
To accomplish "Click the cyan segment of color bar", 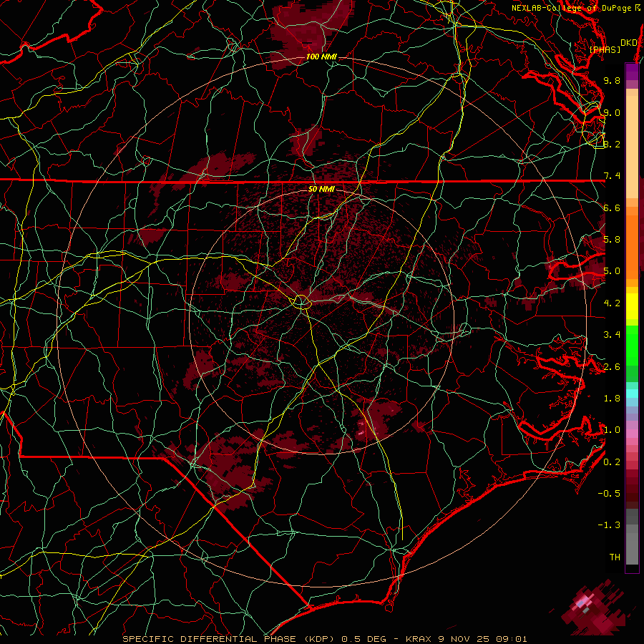I will click(x=632, y=393).
